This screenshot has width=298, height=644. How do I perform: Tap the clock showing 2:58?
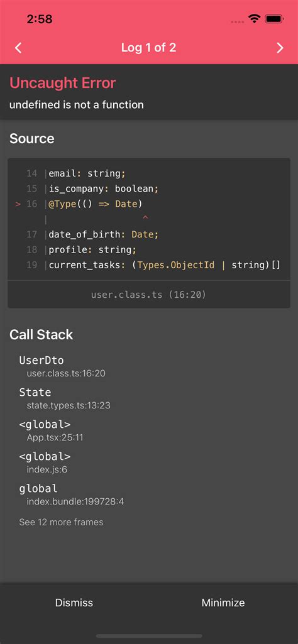coord(40,19)
